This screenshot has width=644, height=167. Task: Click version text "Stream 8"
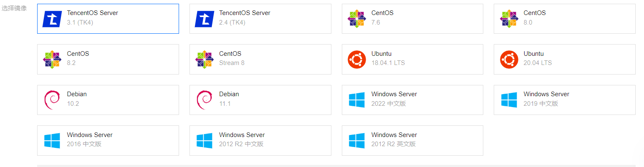pos(232,63)
